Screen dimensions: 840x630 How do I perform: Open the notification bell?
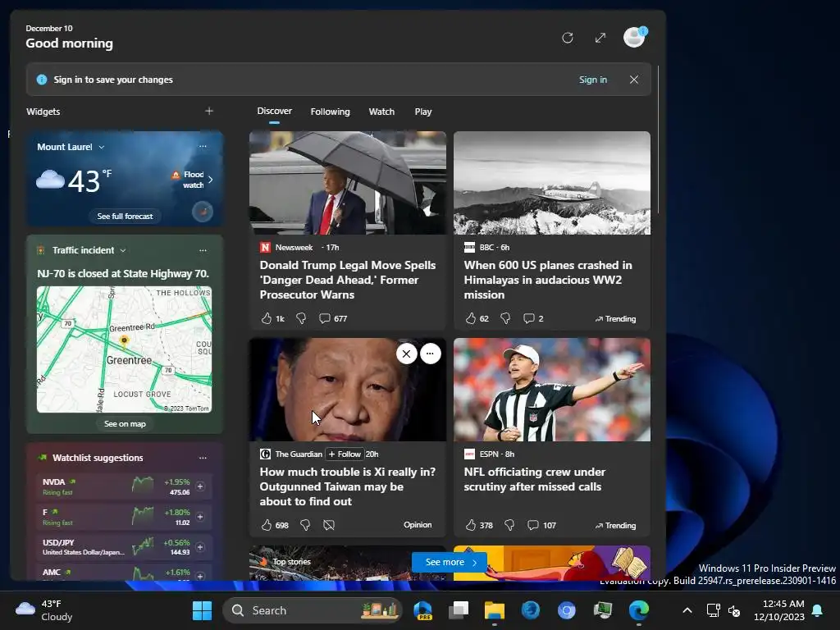[818, 610]
